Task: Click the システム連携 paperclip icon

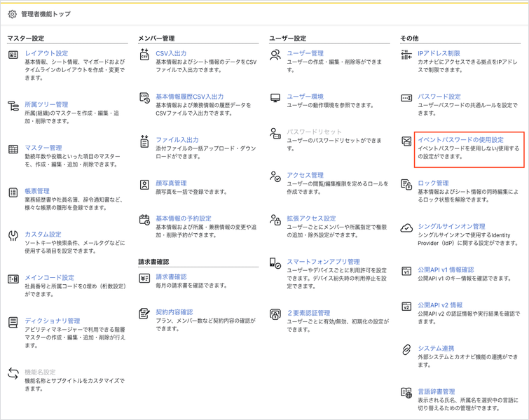Action: click(x=406, y=349)
